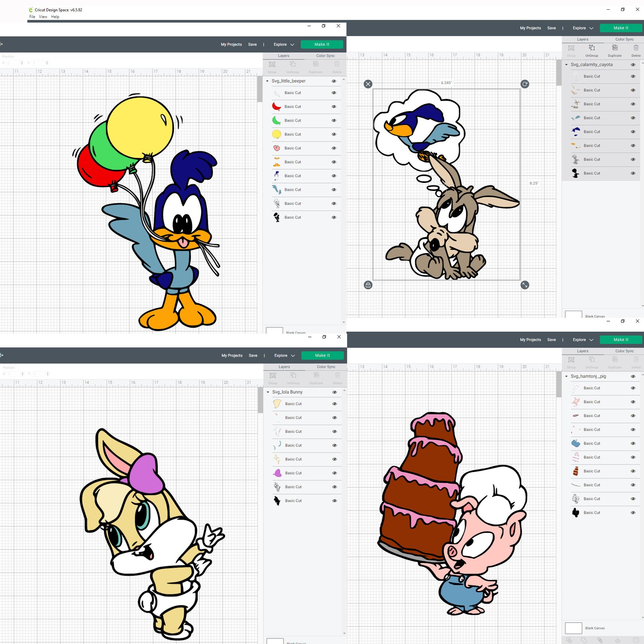The image size is (644, 644).
Task: Open Explore dropdown in the Svg_hamtonj._pig window
Action: [583, 340]
